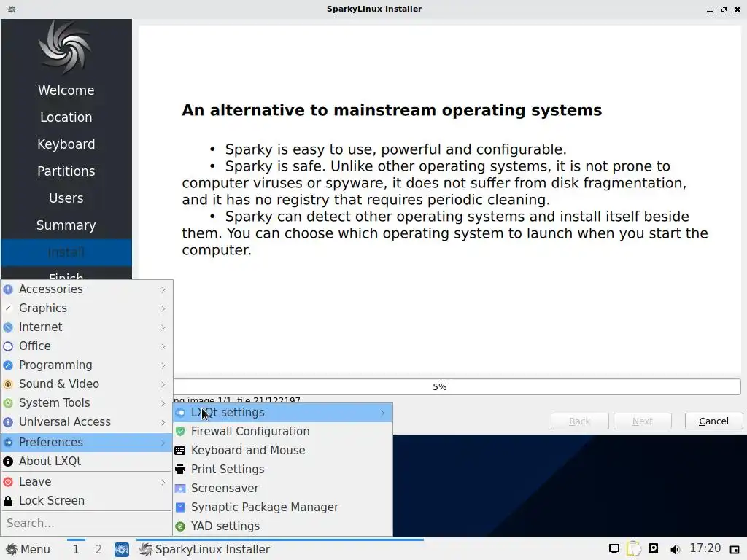This screenshot has width=747, height=560.
Task: Select SparkyLinux Installer taskbar entry
Action: coord(280,550)
